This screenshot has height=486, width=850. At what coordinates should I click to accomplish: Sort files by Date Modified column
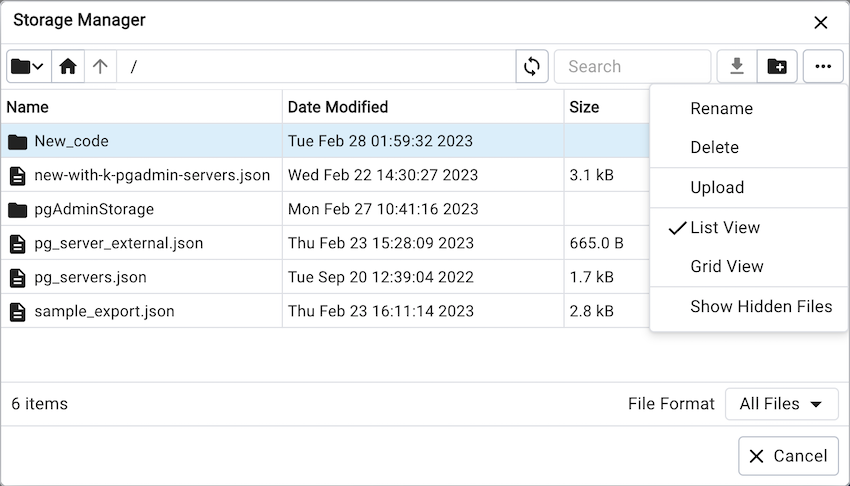[x=338, y=107]
